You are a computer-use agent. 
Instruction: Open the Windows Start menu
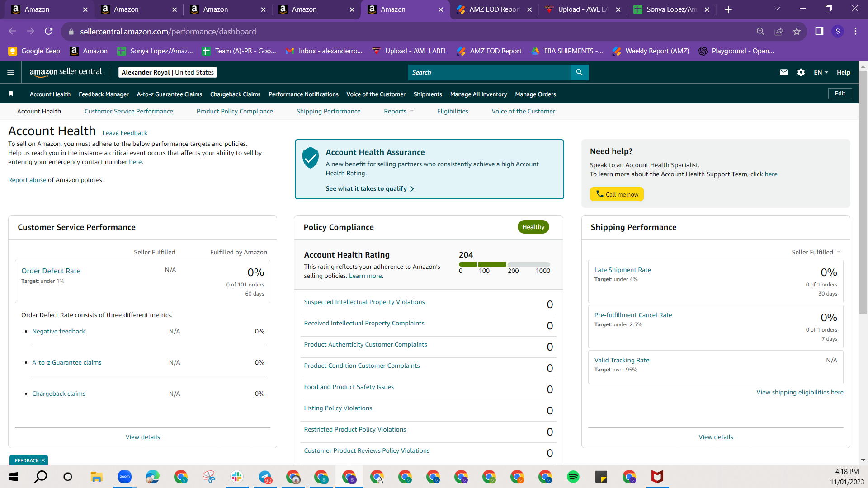pyautogui.click(x=14, y=477)
